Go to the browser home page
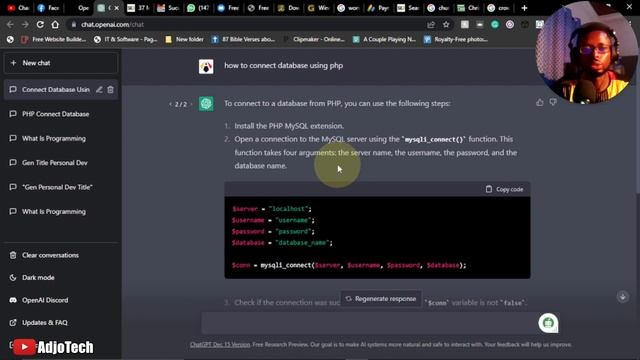This screenshot has width=640, height=360. (x=55, y=24)
